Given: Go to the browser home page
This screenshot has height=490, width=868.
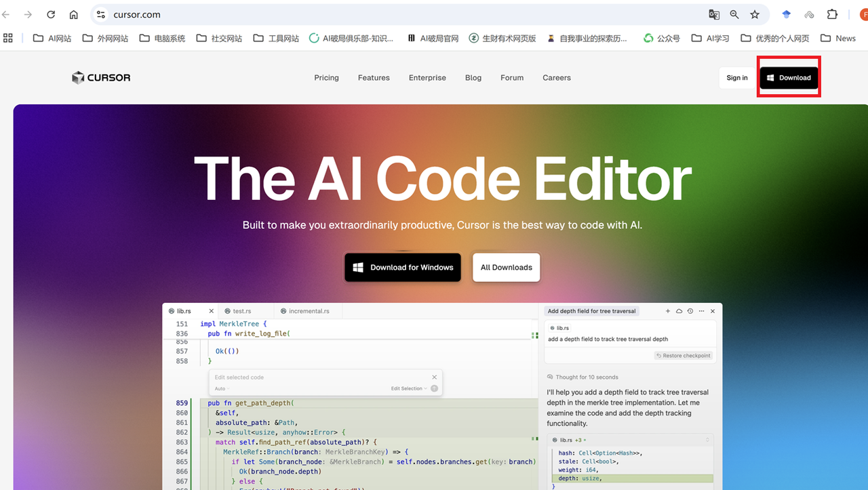Looking at the screenshot, I should click(x=74, y=14).
